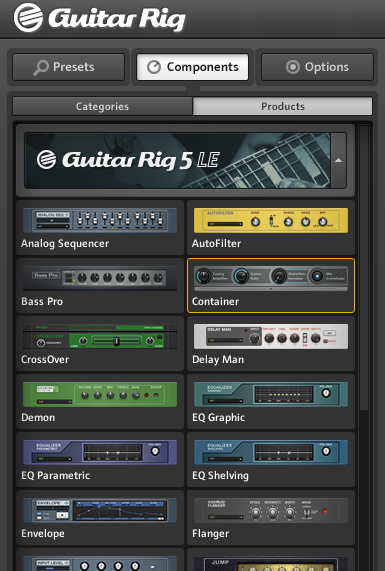Switch to the Components tab

192,67
